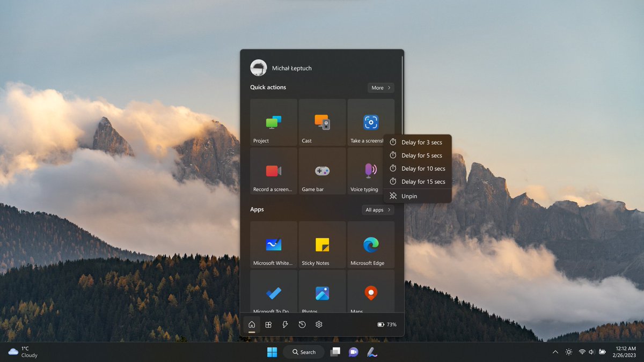
Task: Open the Maps app tile
Action: 371,291
